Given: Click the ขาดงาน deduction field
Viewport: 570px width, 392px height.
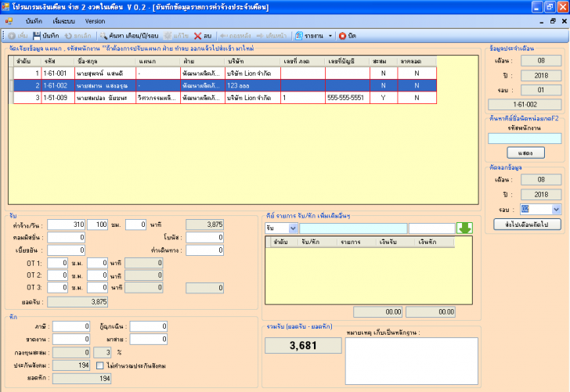Looking at the screenshot, I should click(x=71, y=339).
